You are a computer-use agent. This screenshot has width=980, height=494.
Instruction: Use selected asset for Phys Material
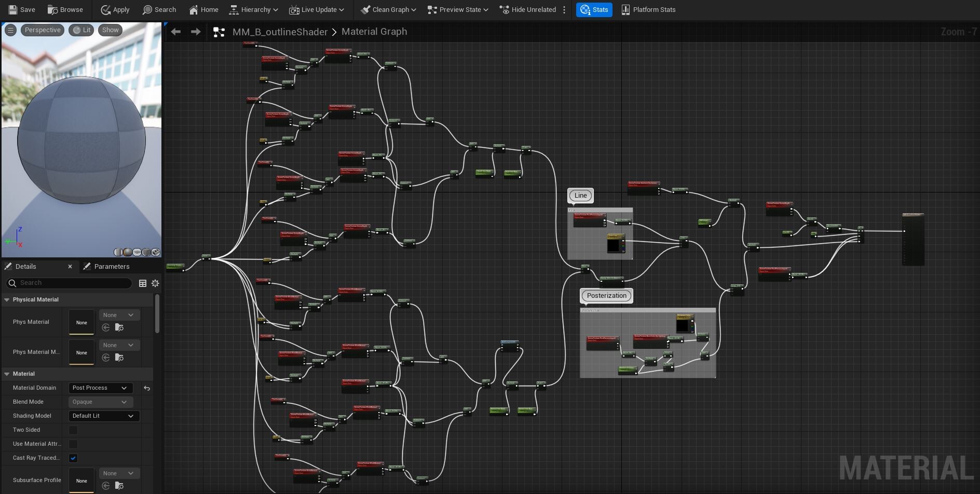pos(106,327)
